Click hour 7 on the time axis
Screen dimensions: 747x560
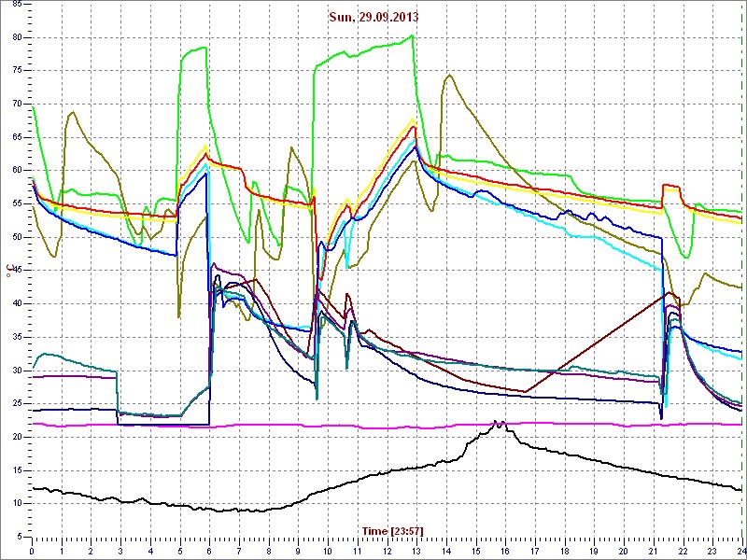(239, 551)
